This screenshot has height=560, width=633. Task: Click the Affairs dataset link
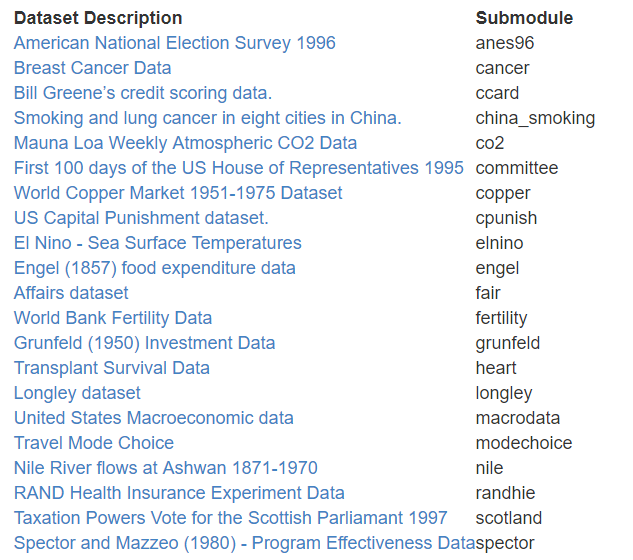71,293
